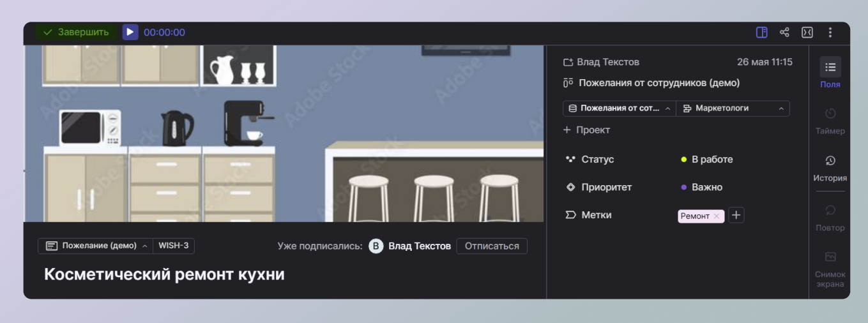868x323 pixels.
Task: Open the Повтор sidebar tab
Action: [830, 218]
